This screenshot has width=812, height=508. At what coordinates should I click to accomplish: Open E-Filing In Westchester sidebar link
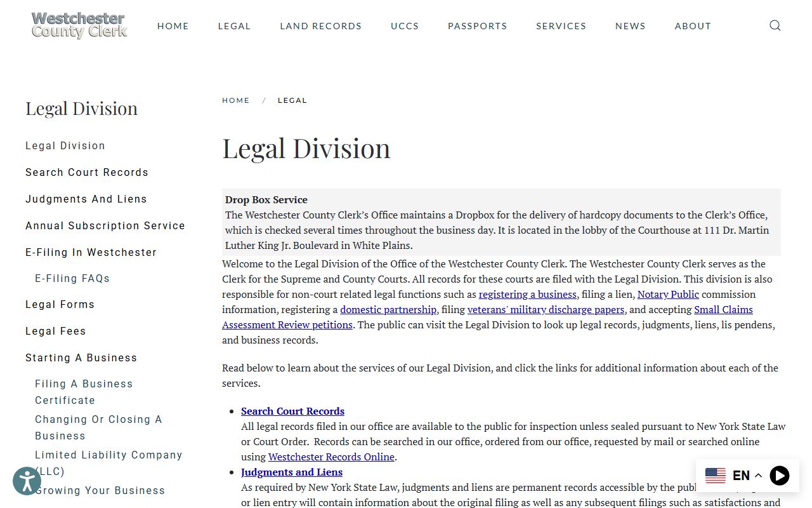click(91, 252)
